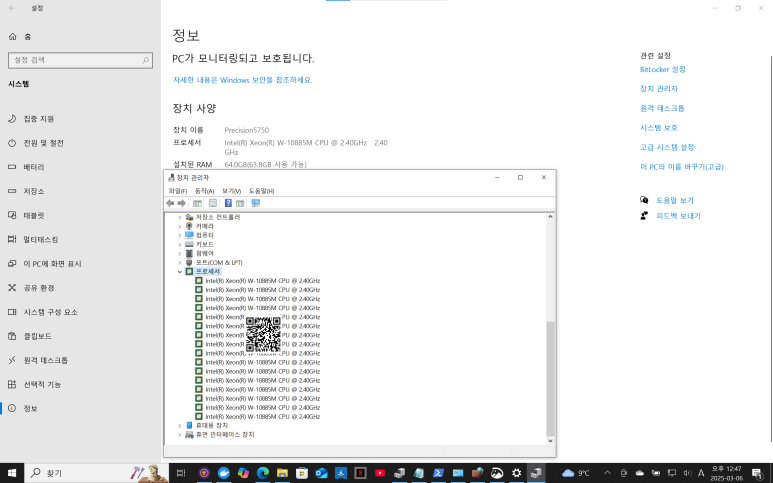Expand the 컴퓨터 node chevron
This screenshot has width=773, height=483.
pos(180,236)
